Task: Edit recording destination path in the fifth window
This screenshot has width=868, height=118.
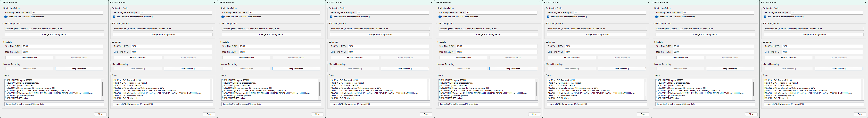Action: coord(501,12)
